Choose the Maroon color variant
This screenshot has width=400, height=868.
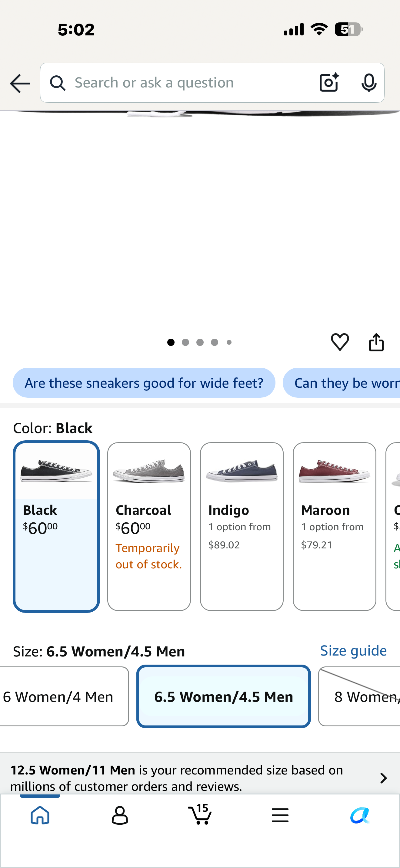pyautogui.click(x=335, y=526)
